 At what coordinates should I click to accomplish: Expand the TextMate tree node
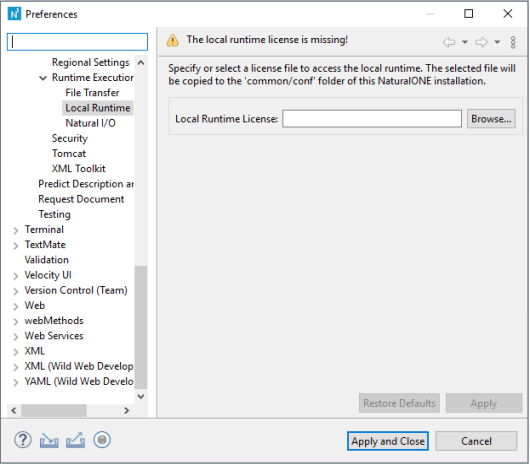[x=16, y=246]
